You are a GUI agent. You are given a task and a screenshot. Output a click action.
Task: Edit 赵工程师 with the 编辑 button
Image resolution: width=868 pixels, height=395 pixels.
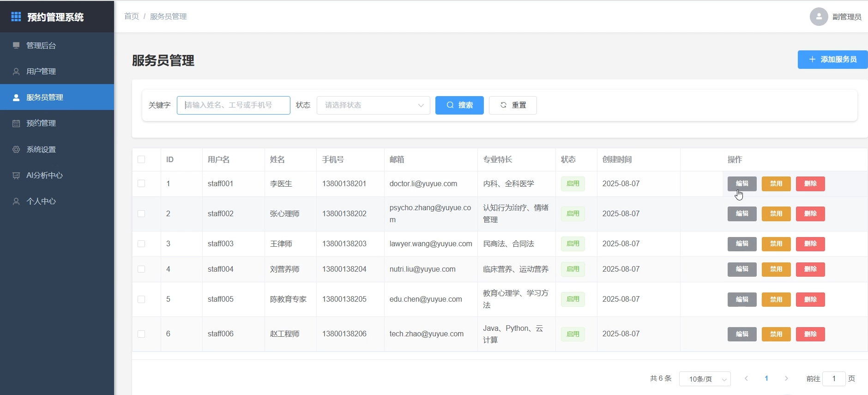pyautogui.click(x=742, y=334)
